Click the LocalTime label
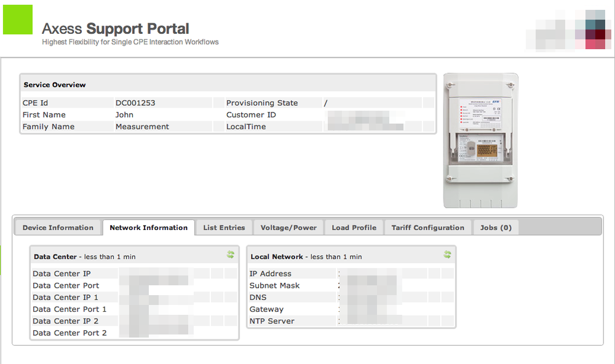 [x=246, y=127]
